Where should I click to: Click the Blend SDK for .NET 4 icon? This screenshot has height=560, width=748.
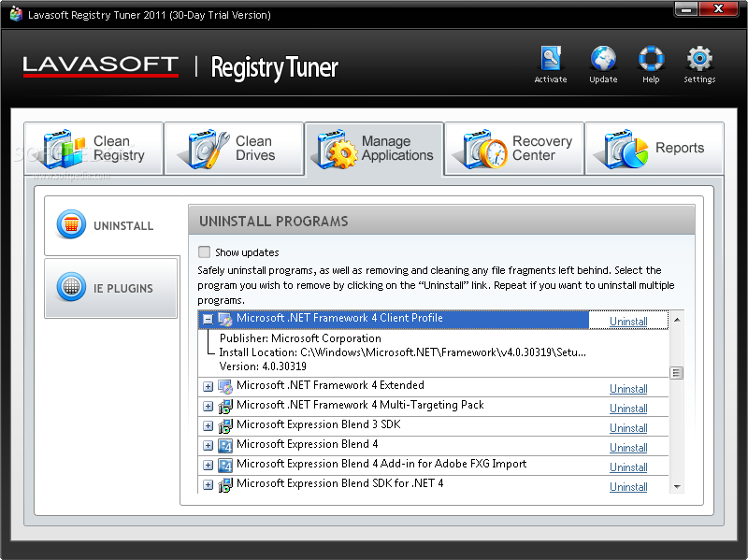click(x=225, y=484)
